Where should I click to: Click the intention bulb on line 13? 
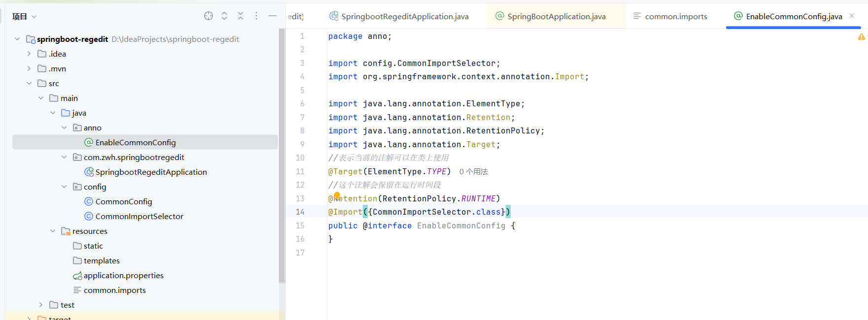pyautogui.click(x=337, y=195)
